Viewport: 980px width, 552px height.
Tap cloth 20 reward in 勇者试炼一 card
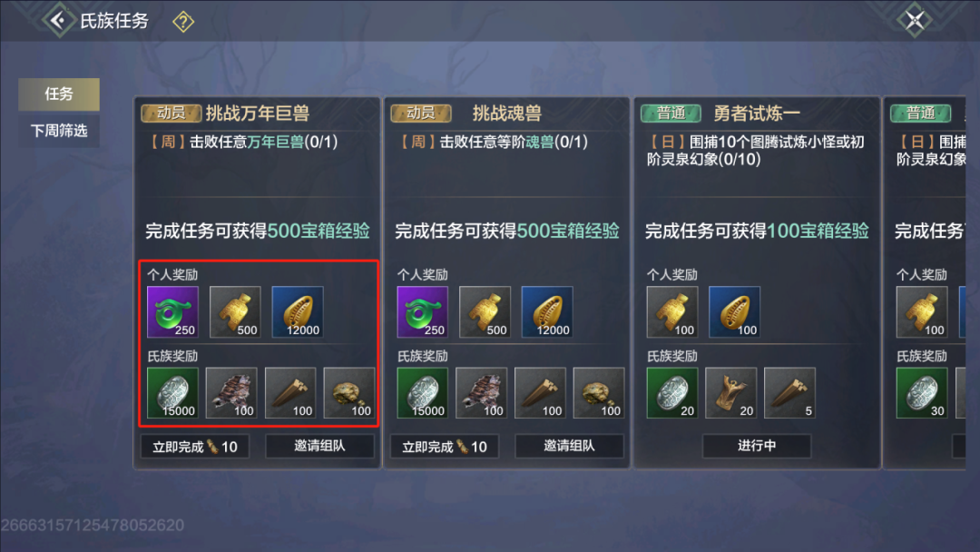(x=730, y=393)
